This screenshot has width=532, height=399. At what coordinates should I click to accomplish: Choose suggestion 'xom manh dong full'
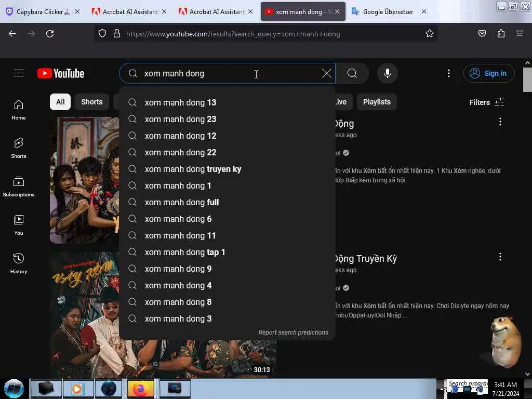point(227,202)
